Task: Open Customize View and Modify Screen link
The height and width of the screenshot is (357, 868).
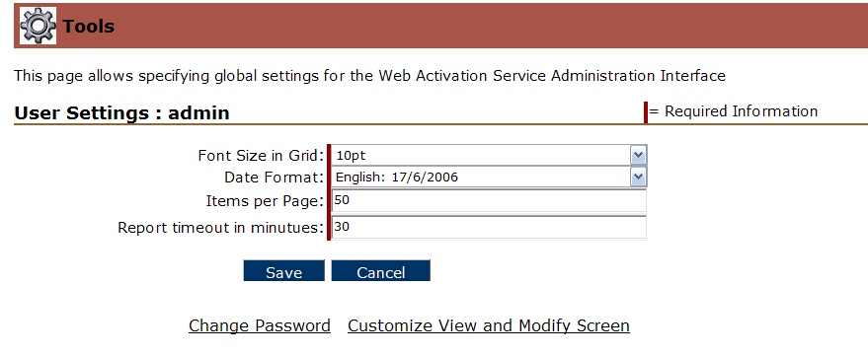Action: coord(489,325)
